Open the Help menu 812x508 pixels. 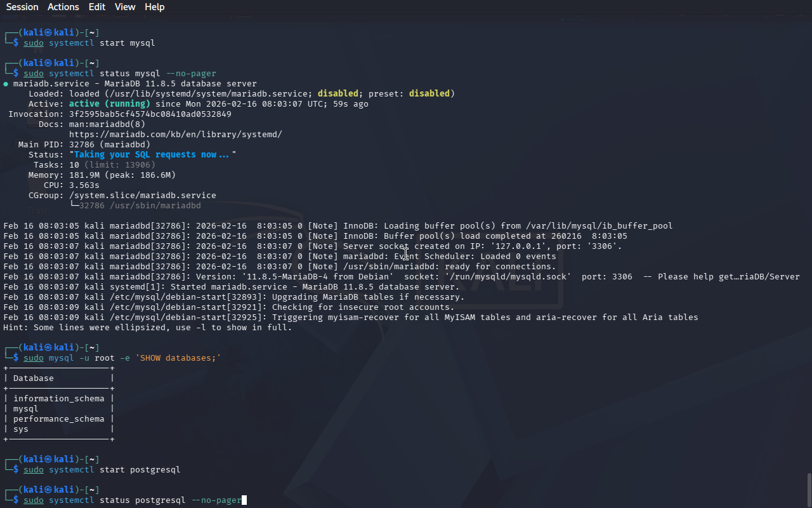[x=154, y=7]
